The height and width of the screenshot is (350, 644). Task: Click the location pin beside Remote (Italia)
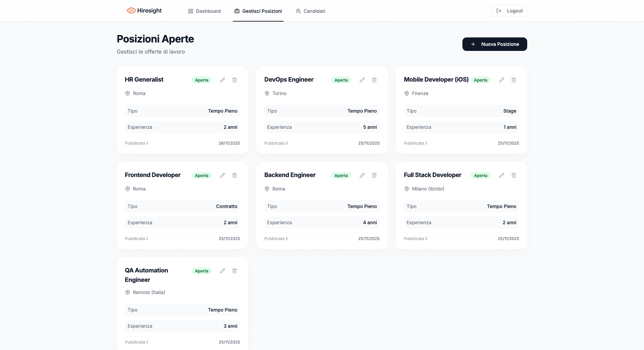[128, 292]
